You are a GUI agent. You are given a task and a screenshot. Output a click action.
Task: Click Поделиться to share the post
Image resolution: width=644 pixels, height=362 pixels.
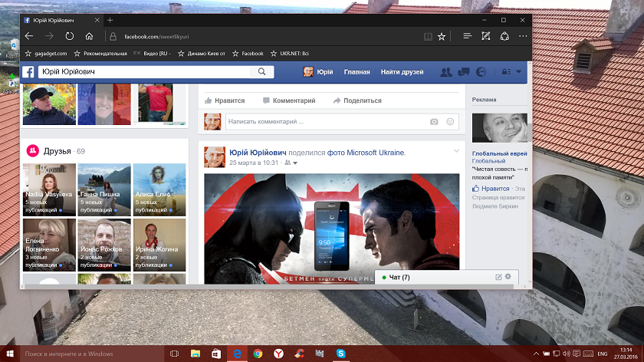coord(357,100)
